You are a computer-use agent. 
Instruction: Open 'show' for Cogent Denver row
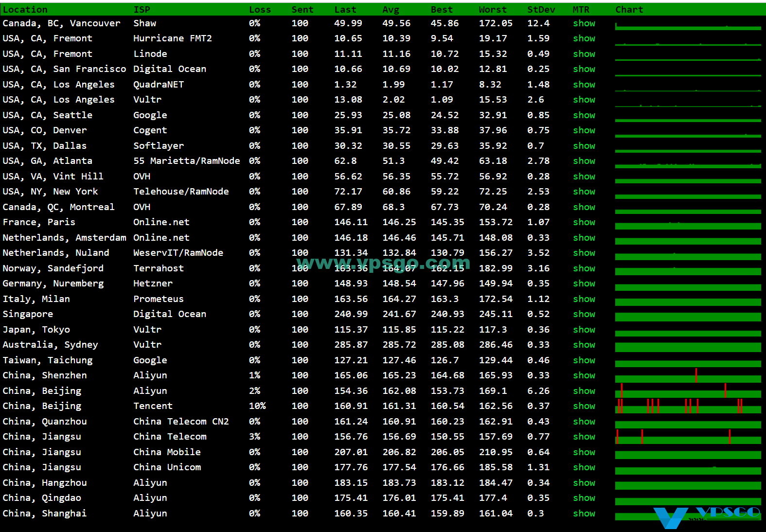584,130
